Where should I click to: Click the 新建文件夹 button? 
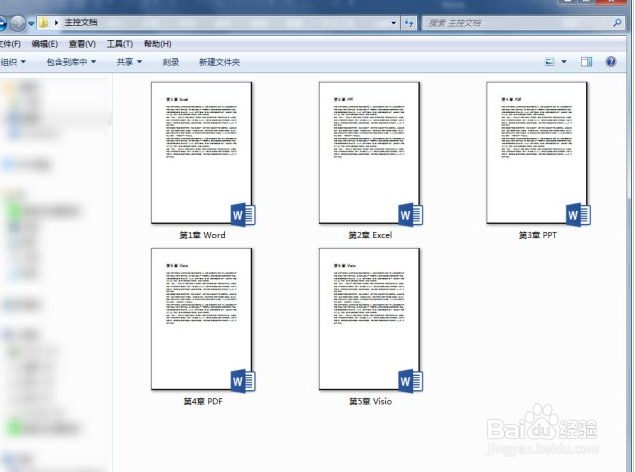(x=219, y=62)
